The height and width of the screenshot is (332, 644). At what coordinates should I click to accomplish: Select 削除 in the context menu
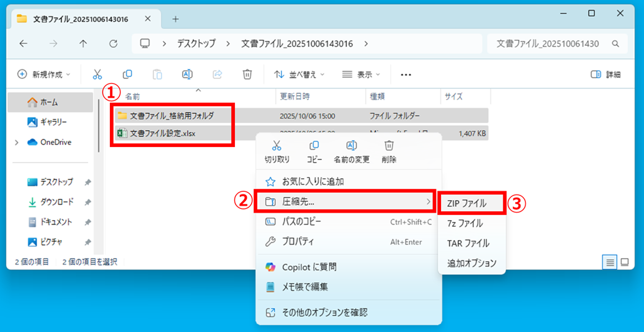pyautogui.click(x=389, y=151)
